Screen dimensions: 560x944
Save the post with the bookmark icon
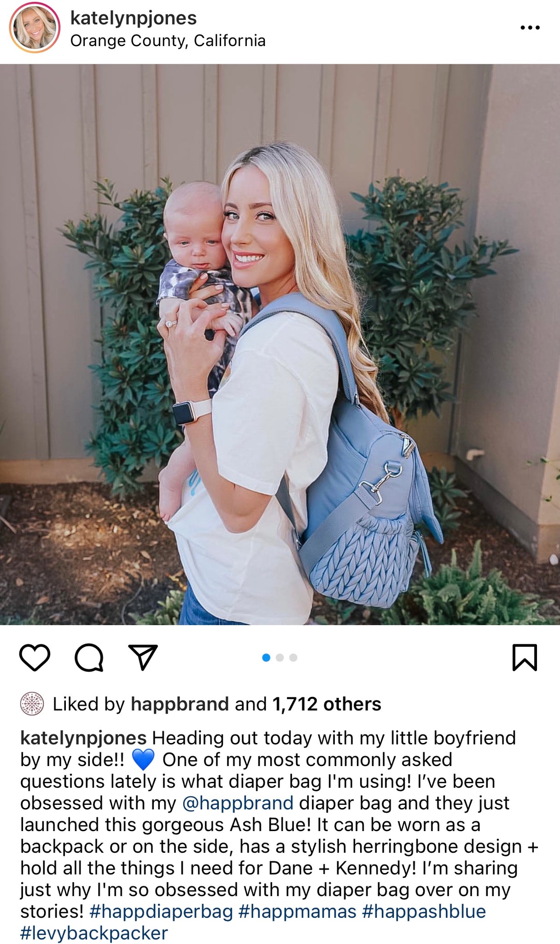[525, 657]
